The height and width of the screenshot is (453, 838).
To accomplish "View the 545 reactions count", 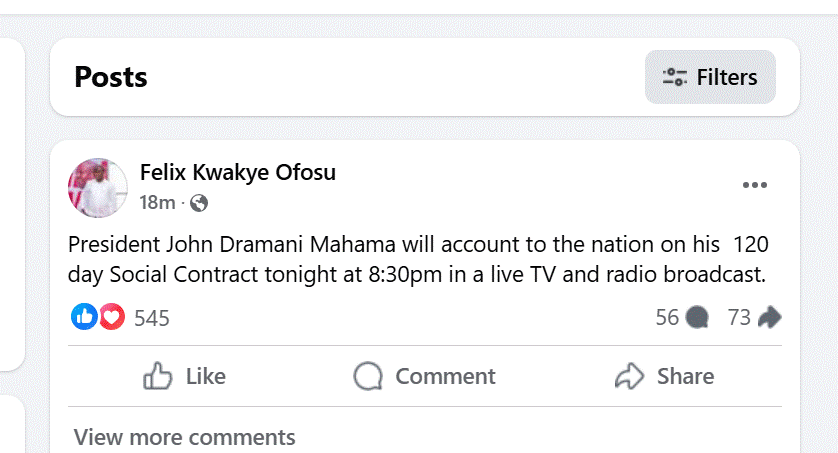I will click(x=152, y=318).
